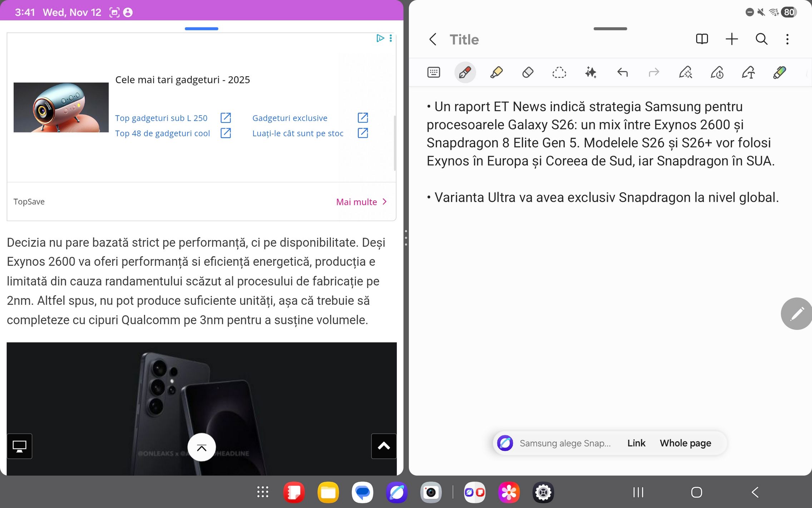Tap the floating pencil edit toggle
The height and width of the screenshot is (508, 812).
tap(797, 314)
